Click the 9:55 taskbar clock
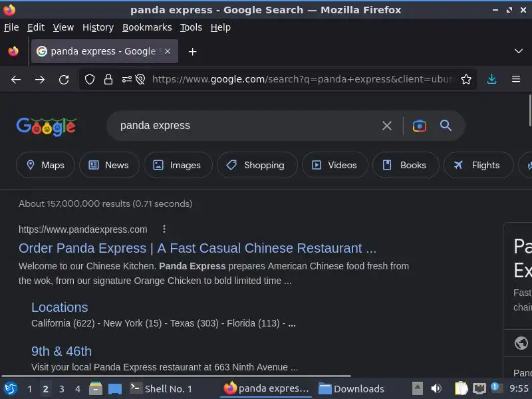 pos(519,389)
